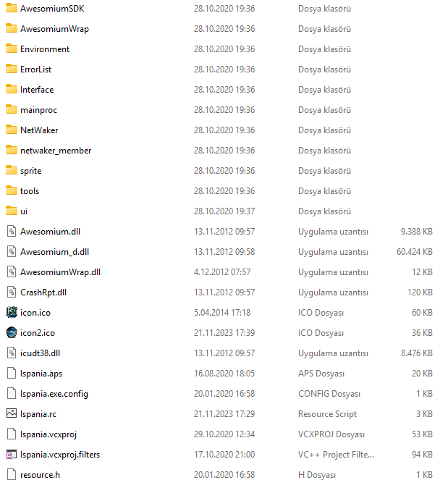
Task: Select the sprite folder name
Action: tap(31, 171)
